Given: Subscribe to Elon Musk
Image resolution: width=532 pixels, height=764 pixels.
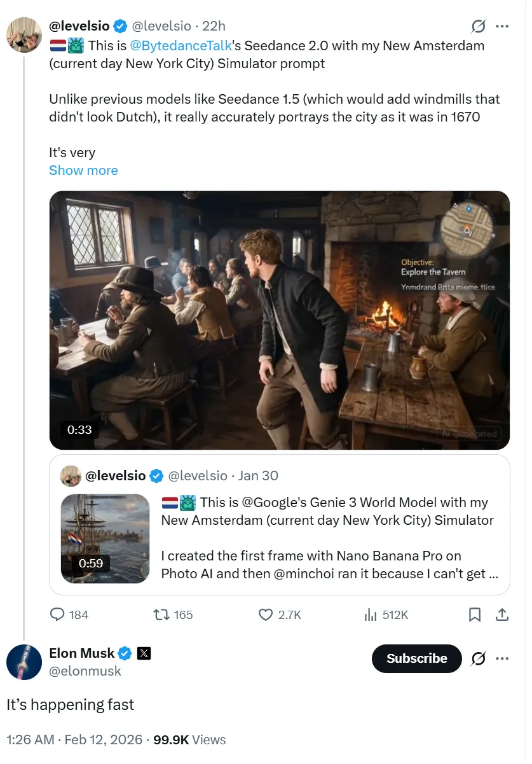Looking at the screenshot, I should [x=416, y=658].
